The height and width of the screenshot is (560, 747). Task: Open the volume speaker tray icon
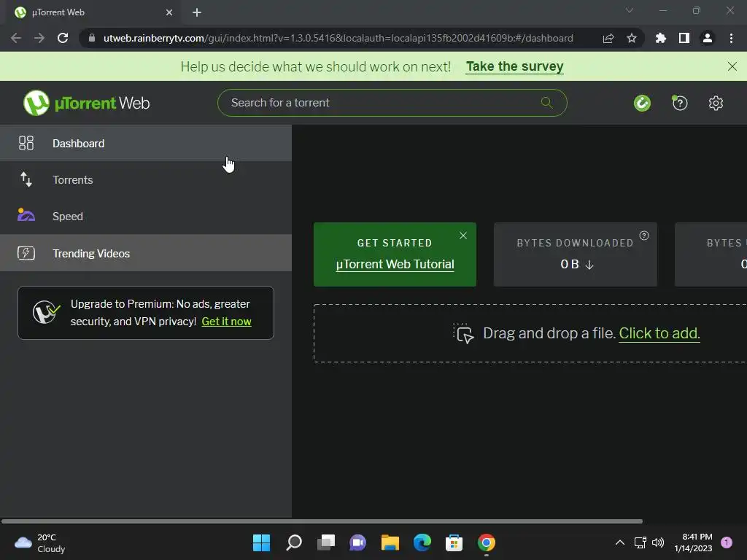(658, 542)
